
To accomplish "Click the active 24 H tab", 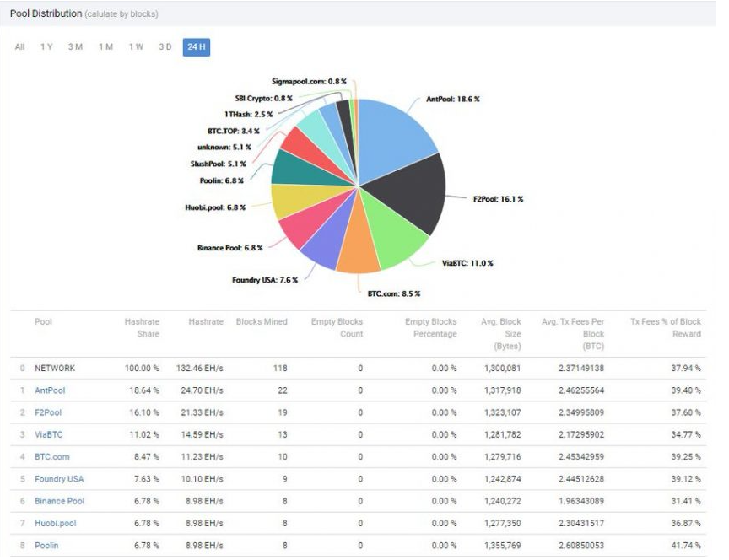I will pyautogui.click(x=197, y=47).
